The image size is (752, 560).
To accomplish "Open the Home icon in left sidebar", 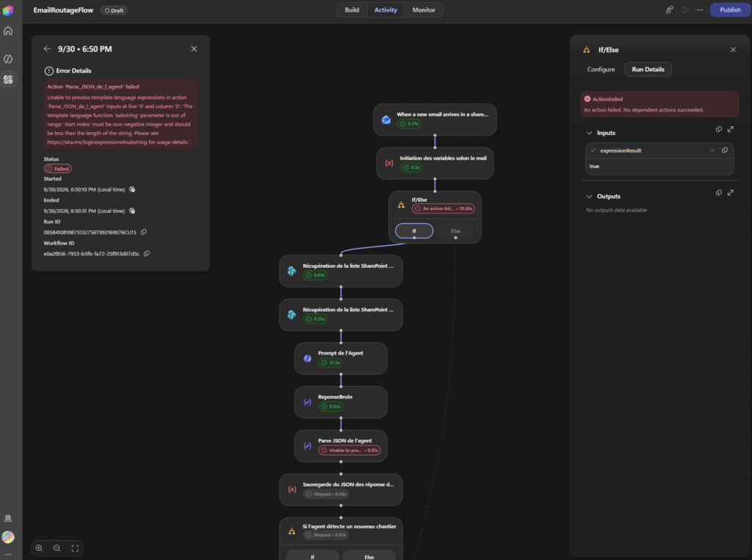I will pos(8,31).
